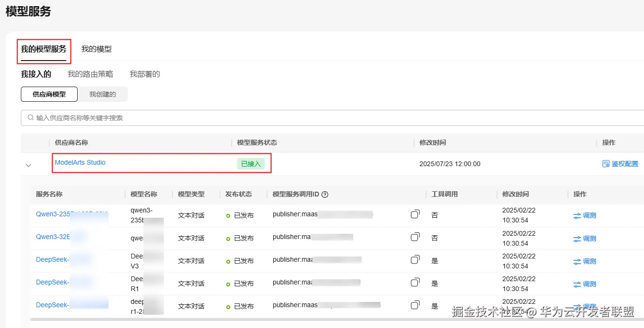
Task: Click 模型服务 page title
Action: (x=28, y=11)
